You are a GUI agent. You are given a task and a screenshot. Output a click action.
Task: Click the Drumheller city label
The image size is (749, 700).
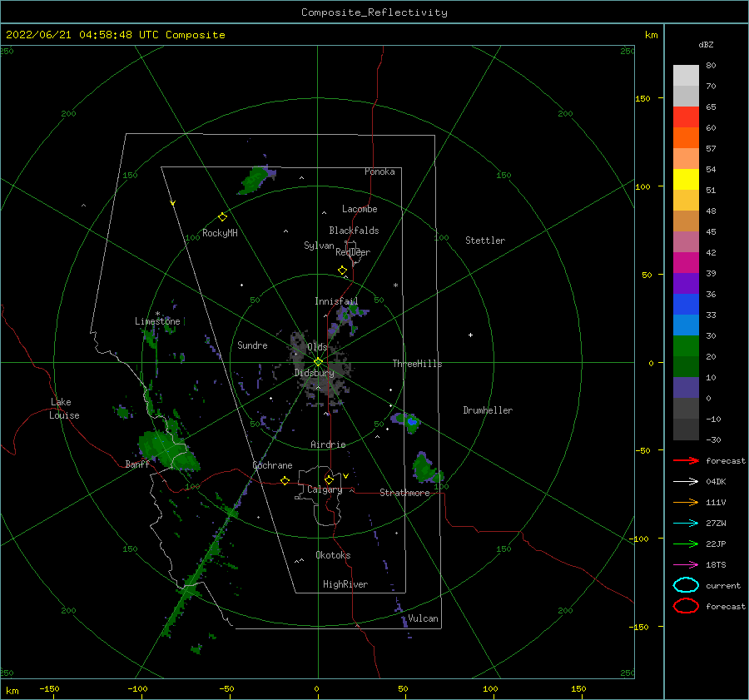(488, 410)
